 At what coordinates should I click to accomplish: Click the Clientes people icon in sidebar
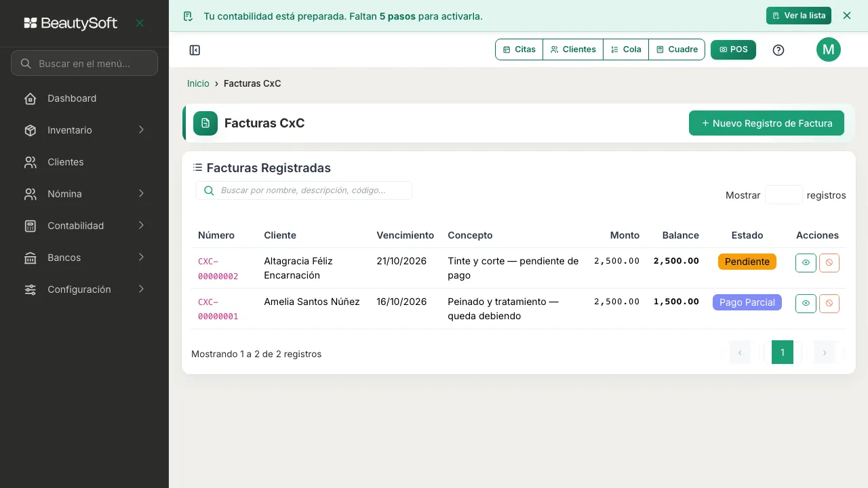pyautogui.click(x=30, y=162)
